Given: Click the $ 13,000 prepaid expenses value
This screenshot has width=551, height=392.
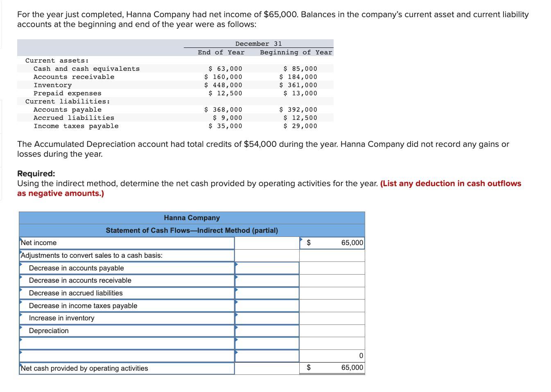Looking at the screenshot, I should [300, 93].
